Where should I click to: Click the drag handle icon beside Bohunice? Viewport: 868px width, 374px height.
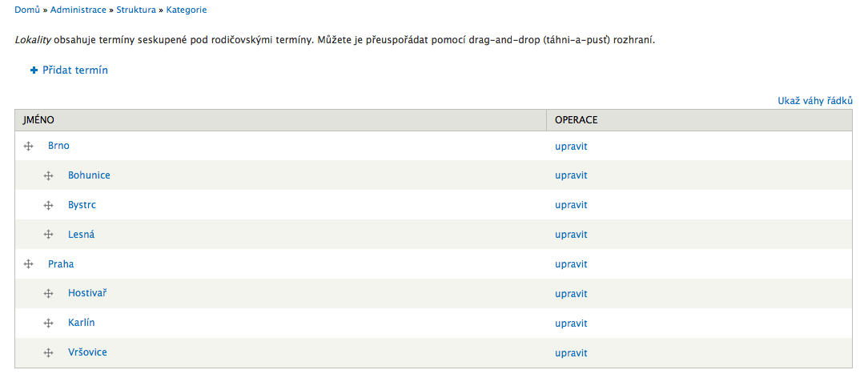(x=49, y=175)
